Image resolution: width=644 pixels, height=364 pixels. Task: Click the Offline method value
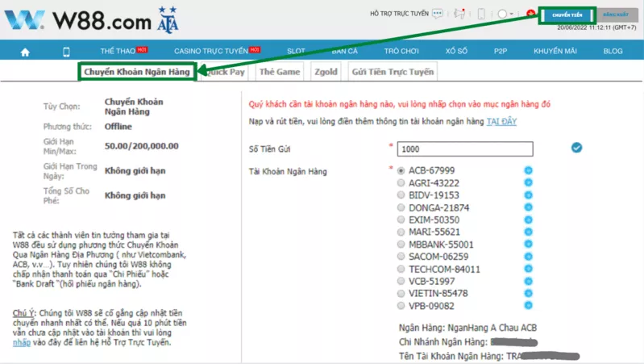click(x=118, y=126)
